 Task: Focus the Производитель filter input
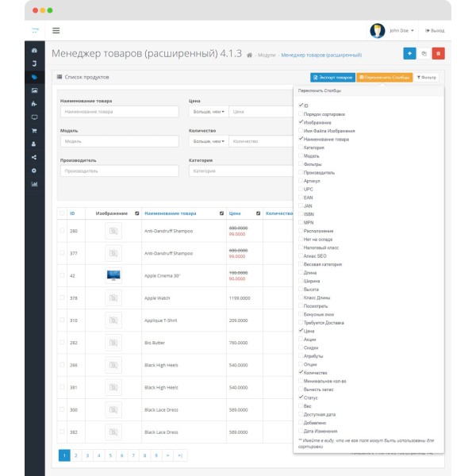point(119,171)
